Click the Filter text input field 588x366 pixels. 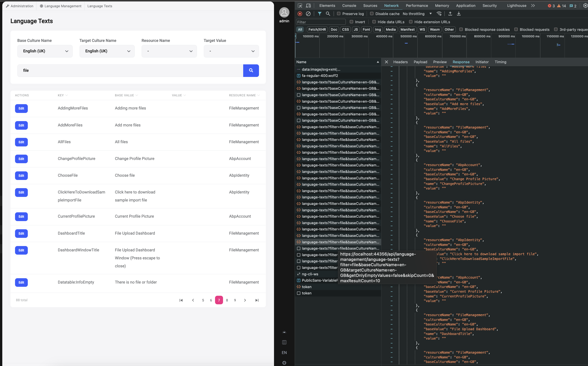pos(320,22)
